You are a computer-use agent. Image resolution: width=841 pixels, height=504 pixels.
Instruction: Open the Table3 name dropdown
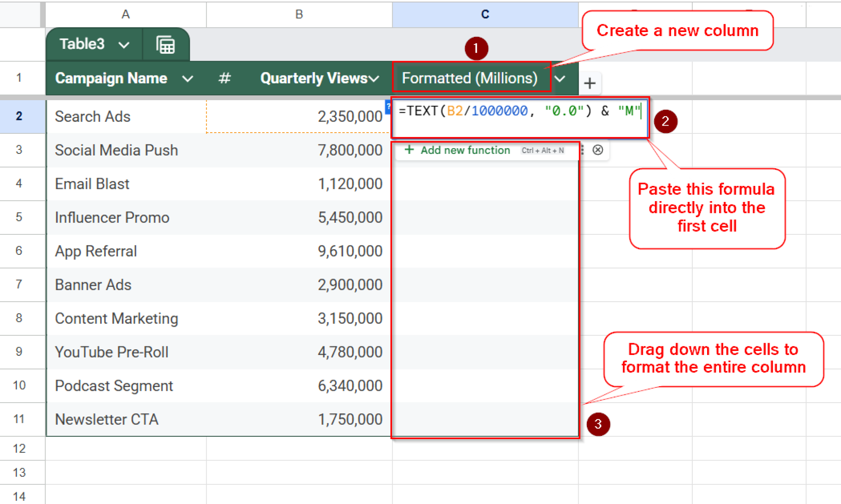coord(124,45)
